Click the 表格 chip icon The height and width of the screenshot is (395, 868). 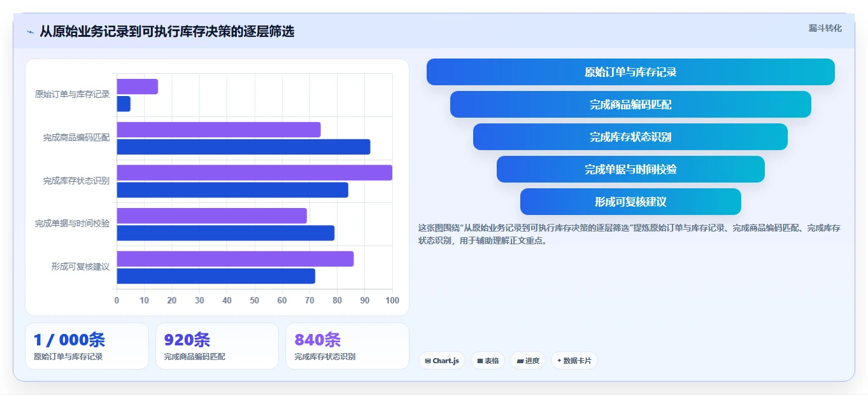point(480,361)
